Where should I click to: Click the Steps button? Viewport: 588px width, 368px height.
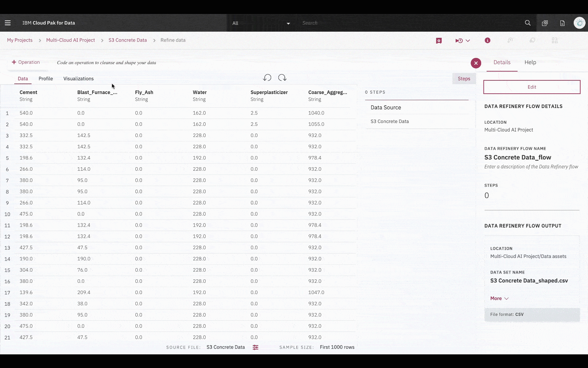(x=464, y=79)
